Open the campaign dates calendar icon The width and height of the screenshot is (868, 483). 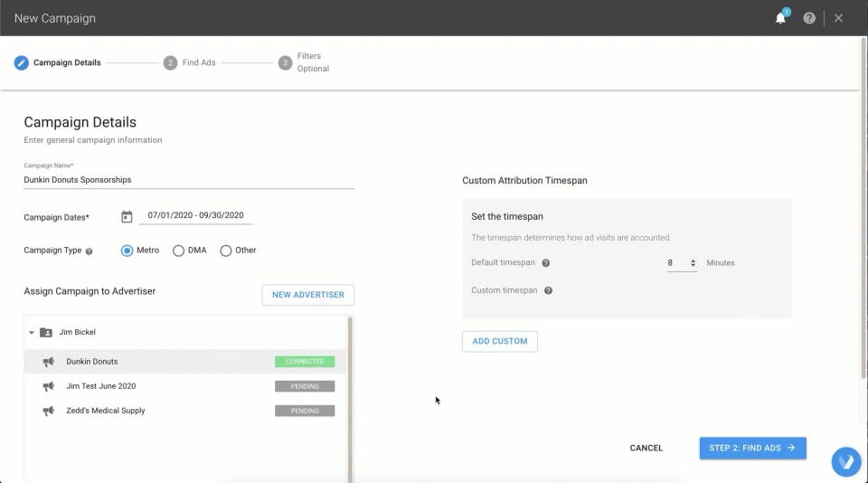[127, 216]
